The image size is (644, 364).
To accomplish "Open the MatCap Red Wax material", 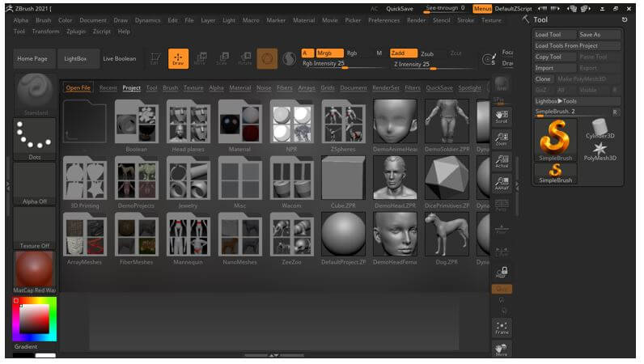I will click(x=35, y=272).
